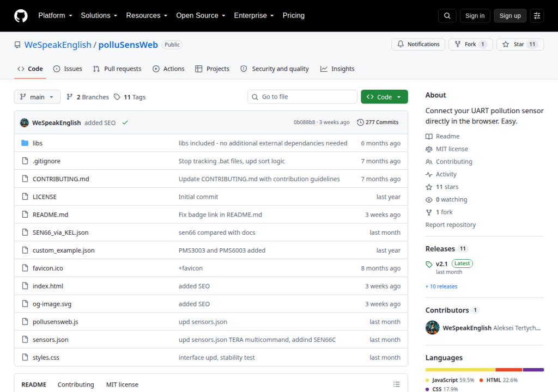Open the green Code dropdown button
Screen dimensions: 558x392
pos(384,97)
